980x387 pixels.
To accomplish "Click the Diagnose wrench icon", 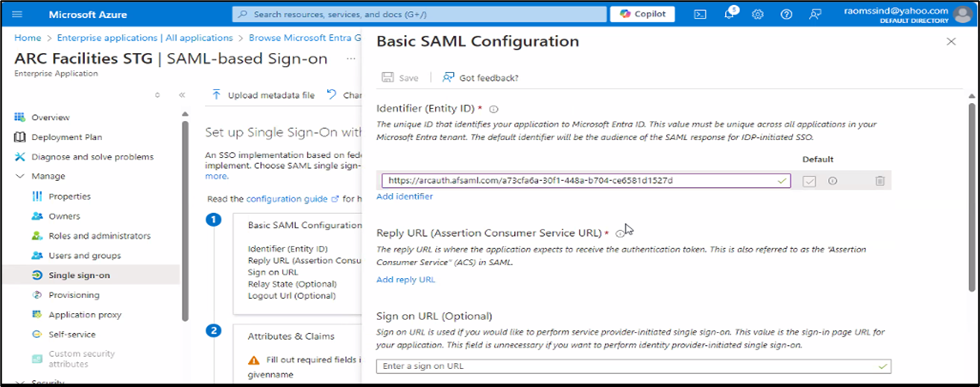I will [x=20, y=156].
